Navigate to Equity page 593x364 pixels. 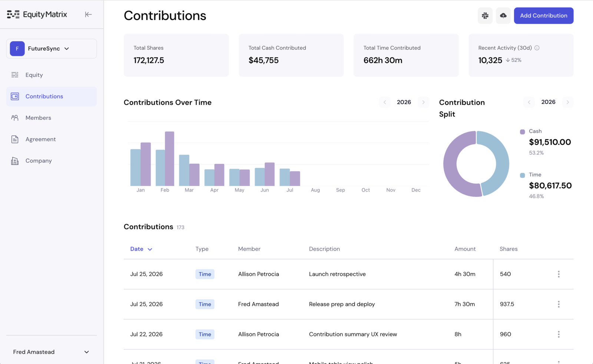(52, 75)
